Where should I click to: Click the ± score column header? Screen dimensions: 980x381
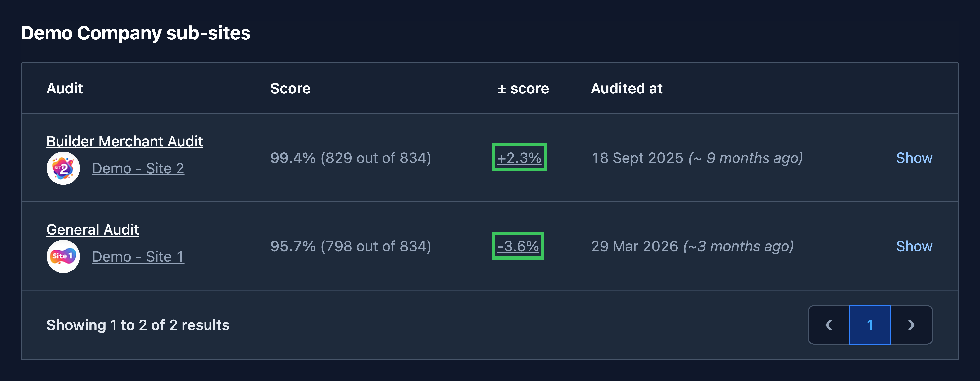523,88
